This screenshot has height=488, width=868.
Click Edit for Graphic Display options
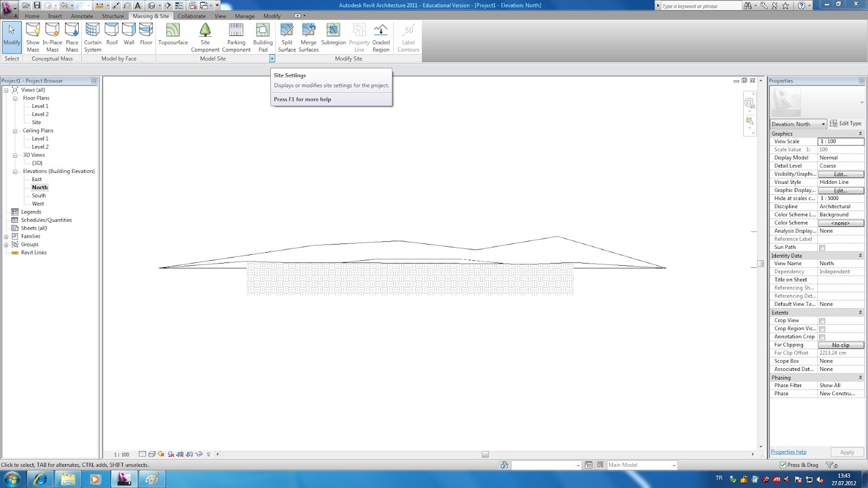[841, 190]
